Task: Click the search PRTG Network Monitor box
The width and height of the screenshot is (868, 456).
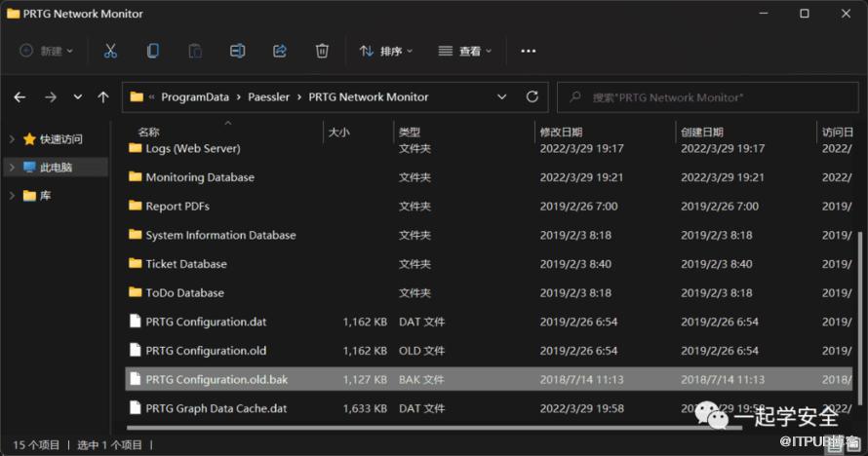Action: pyautogui.click(x=702, y=97)
